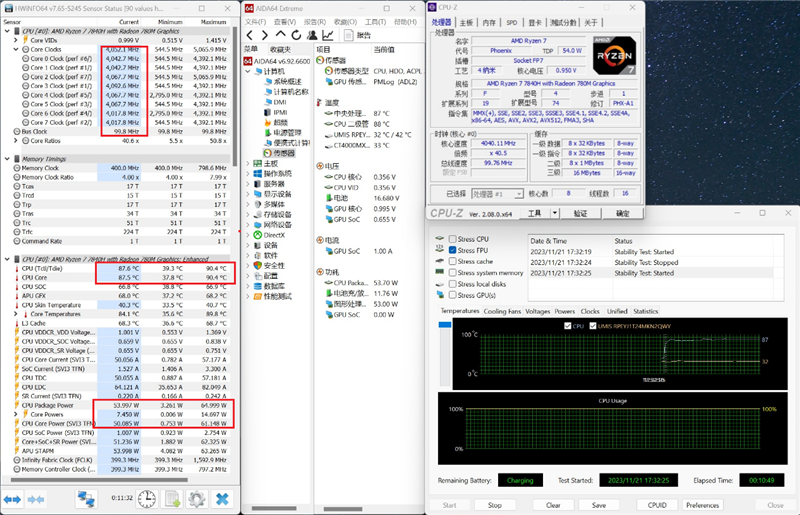Collapse Core Clocks row in HWiNFO
Screen dimensions: 800x515
[16, 50]
